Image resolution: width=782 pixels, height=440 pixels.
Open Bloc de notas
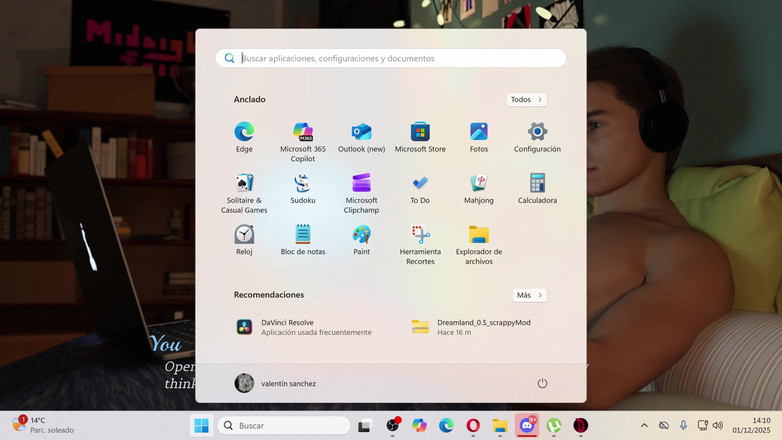(303, 240)
